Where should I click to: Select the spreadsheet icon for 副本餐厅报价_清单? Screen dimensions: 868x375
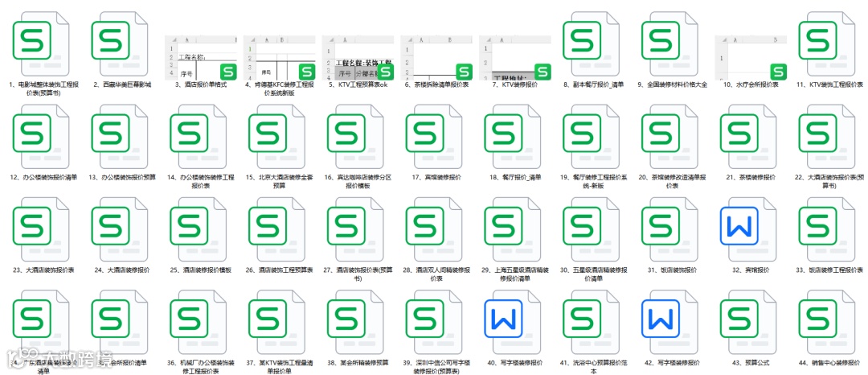(x=592, y=45)
